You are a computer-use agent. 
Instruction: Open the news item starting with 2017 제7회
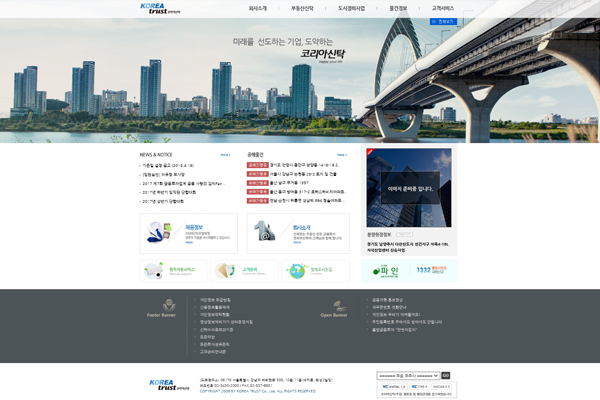pos(183,184)
